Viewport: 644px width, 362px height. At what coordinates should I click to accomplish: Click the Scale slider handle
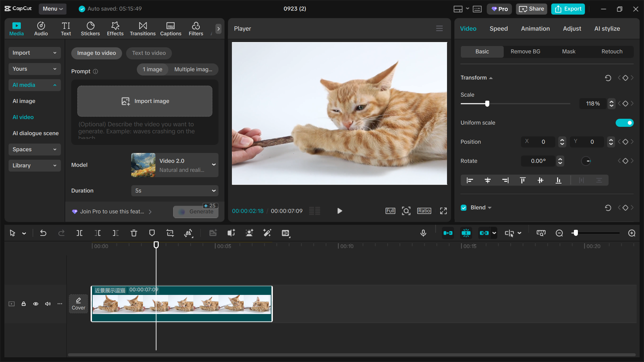487,104
